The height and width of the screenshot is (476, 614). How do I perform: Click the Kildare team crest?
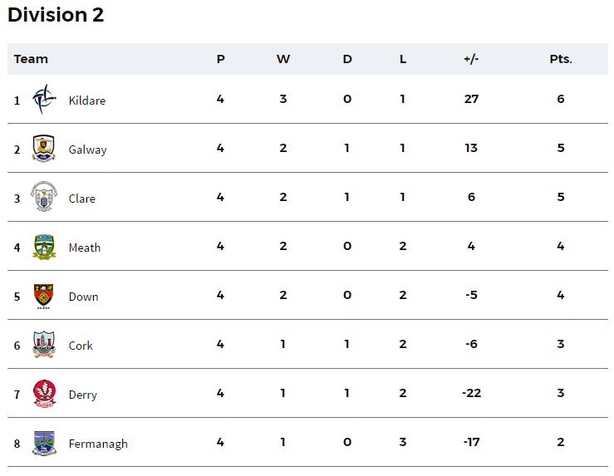pyautogui.click(x=44, y=99)
